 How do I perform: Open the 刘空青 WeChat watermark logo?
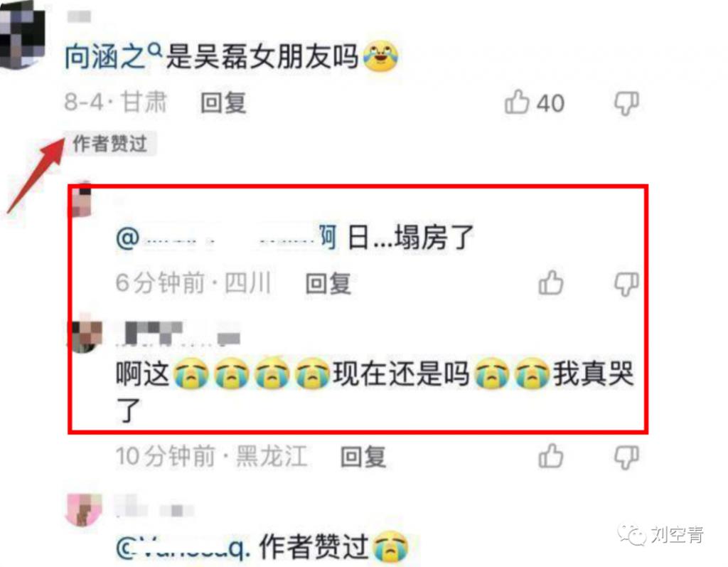(x=631, y=536)
